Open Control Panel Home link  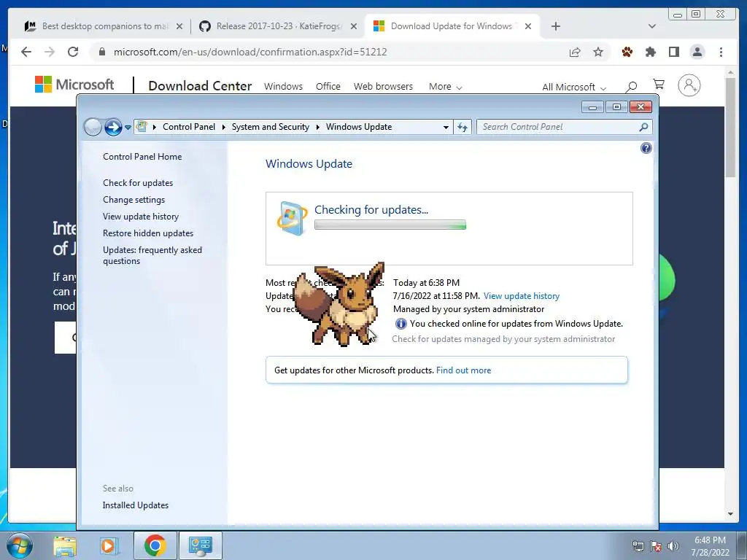[142, 157]
